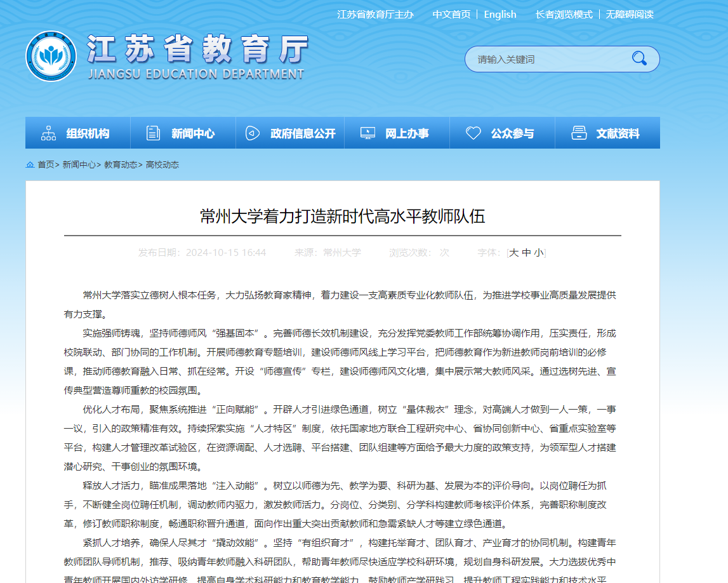Click the heart icon beside 公众参与
This screenshot has height=583, width=728.
(x=473, y=133)
